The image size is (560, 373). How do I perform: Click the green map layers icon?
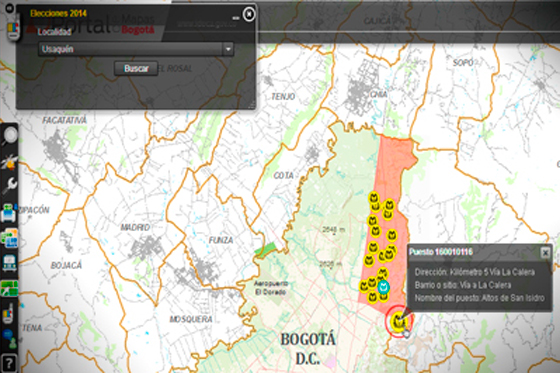[10, 288]
